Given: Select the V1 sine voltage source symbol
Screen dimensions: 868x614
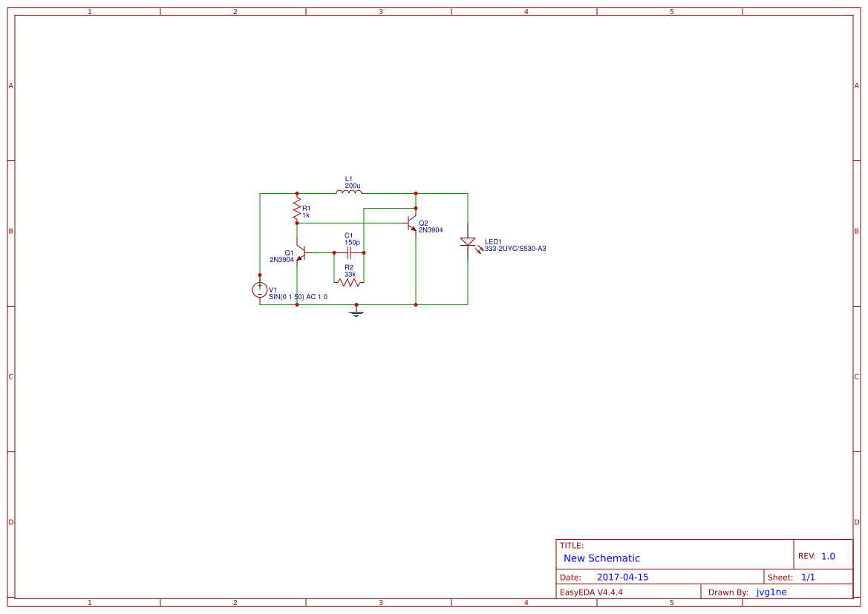Looking at the screenshot, I should pyautogui.click(x=260, y=290).
